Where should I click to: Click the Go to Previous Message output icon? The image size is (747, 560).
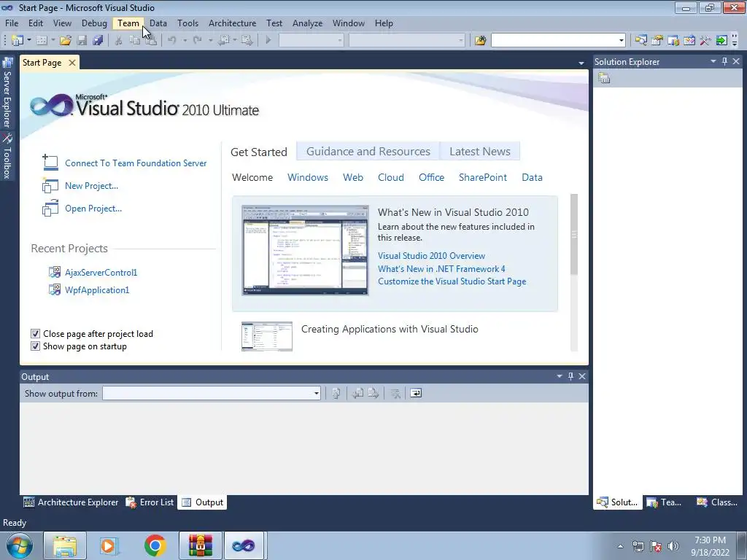click(357, 393)
